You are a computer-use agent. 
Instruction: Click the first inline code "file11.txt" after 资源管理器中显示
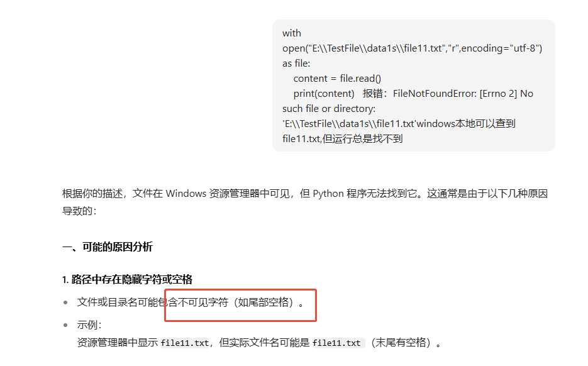point(184,343)
